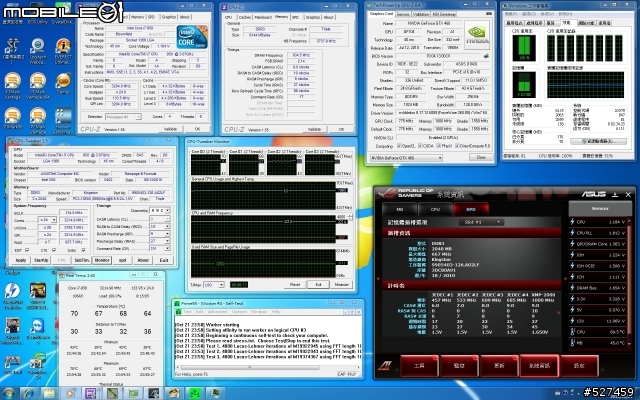The image size is (640, 400).
Task: Click the BIOS save chip icon in GPU-Z
Action: 486,56
